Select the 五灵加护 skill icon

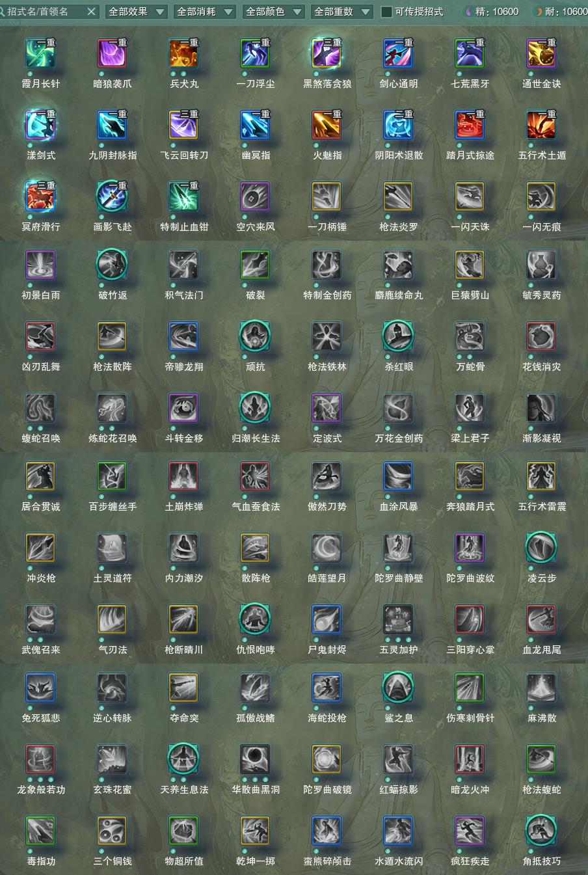pos(398,619)
